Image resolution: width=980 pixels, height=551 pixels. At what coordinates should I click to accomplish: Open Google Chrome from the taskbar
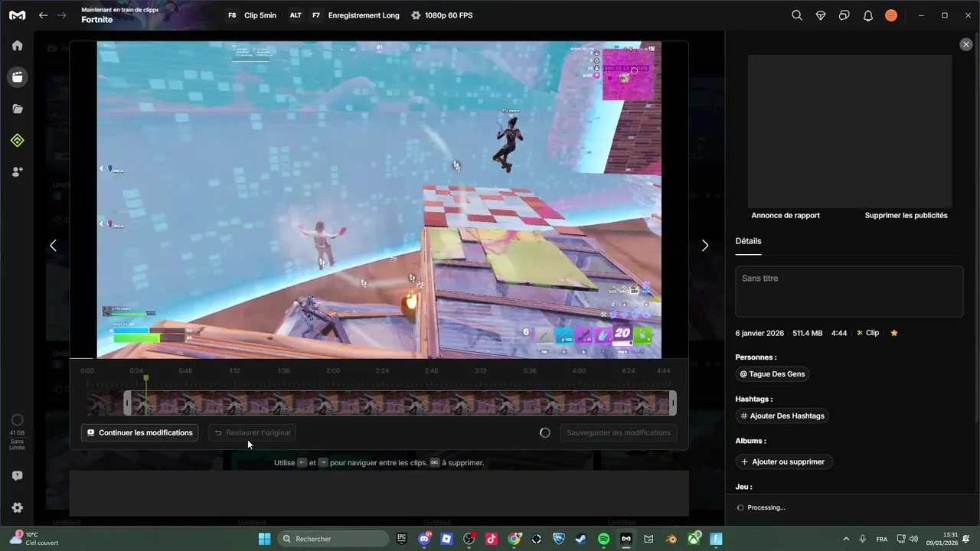coord(514,539)
